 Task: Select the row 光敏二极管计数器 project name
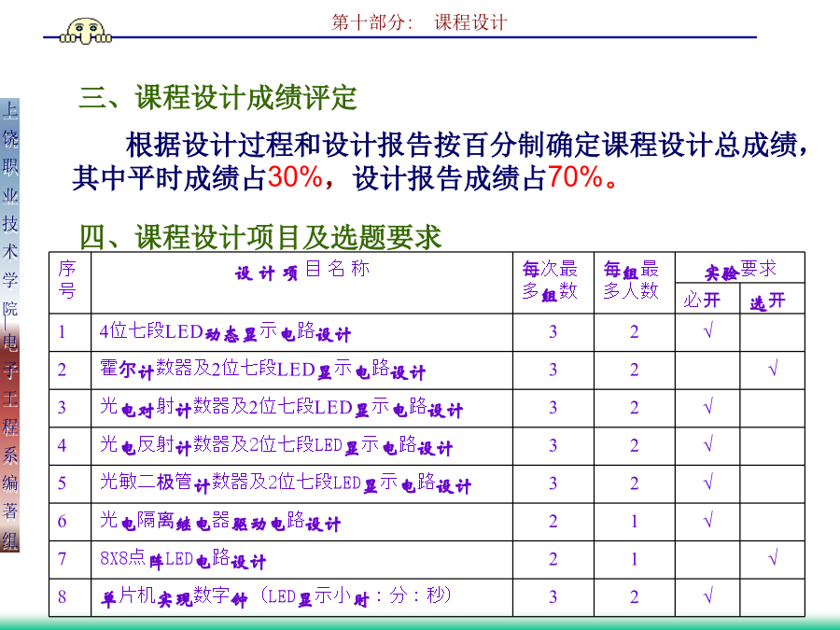286,483
